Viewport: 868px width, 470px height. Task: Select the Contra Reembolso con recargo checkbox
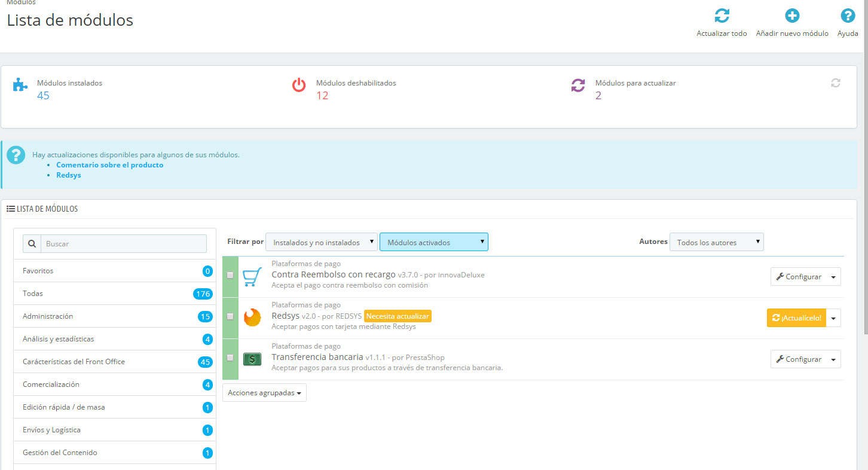(230, 275)
